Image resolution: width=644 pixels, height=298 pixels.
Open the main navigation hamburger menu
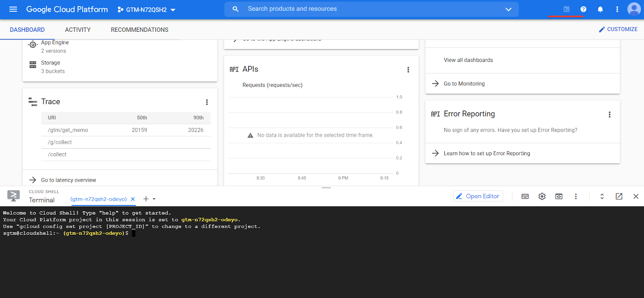[x=13, y=9]
